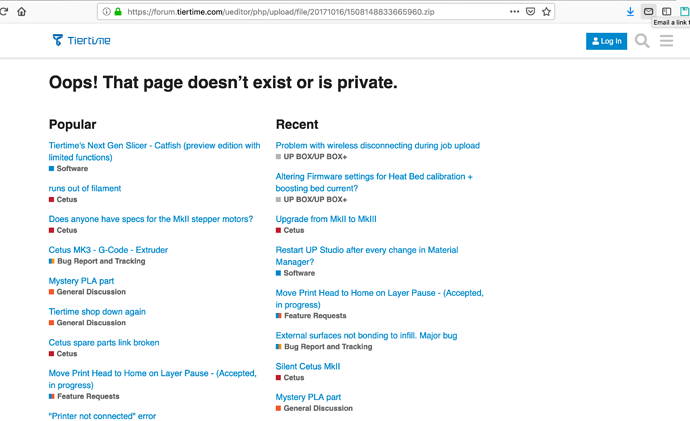The width and height of the screenshot is (690, 421).
Task: Open Mystery PLA part under Popular
Action: [x=81, y=281]
